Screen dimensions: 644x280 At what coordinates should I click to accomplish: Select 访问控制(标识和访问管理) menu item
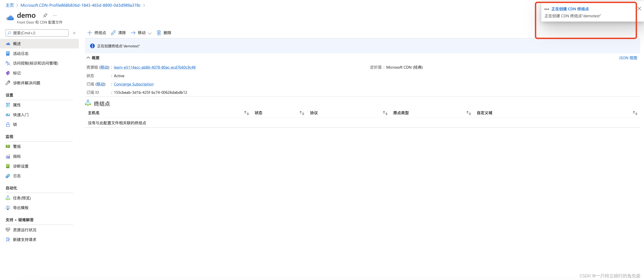click(x=35, y=63)
